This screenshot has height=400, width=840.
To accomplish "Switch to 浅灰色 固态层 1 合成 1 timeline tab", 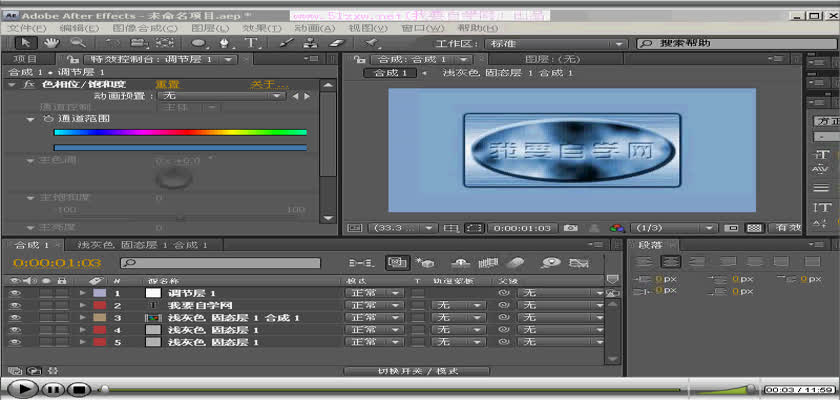I will [142, 245].
